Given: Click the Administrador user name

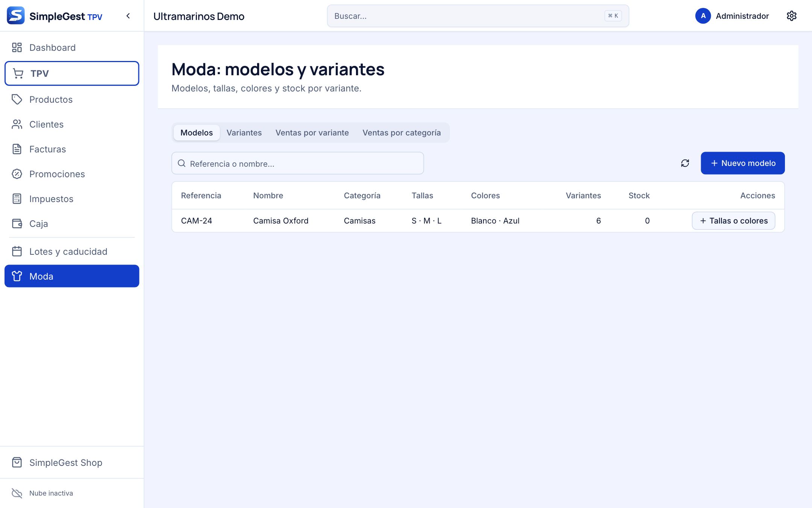Looking at the screenshot, I should pos(742,16).
